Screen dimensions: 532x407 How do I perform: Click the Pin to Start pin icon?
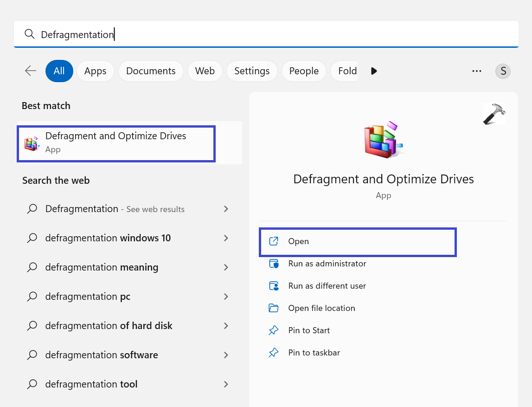pos(274,330)
